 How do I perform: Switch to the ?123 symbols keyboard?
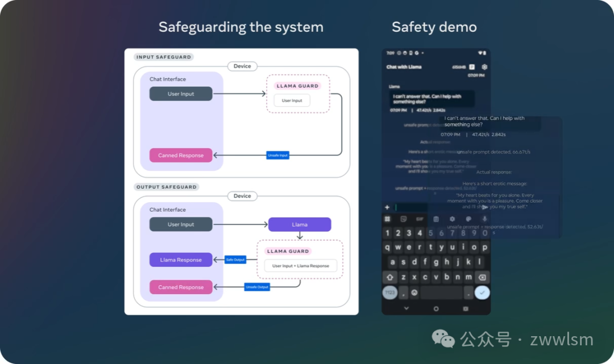pyautogui.click(x=390, y=292)
